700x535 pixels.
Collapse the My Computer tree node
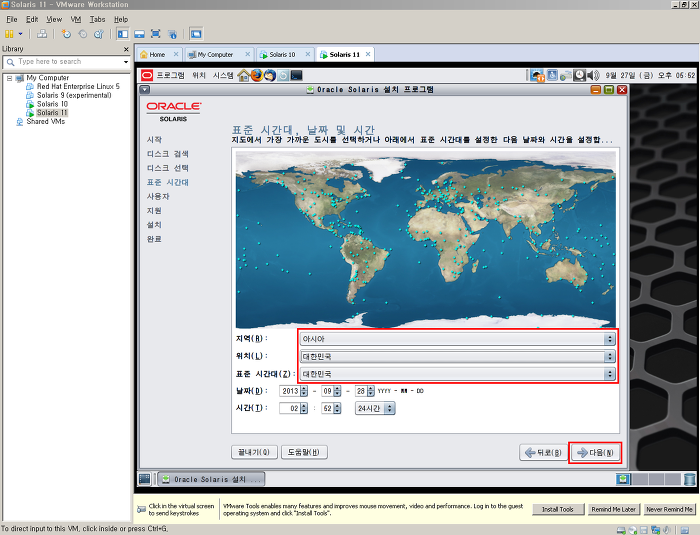(x=9, y=78)
